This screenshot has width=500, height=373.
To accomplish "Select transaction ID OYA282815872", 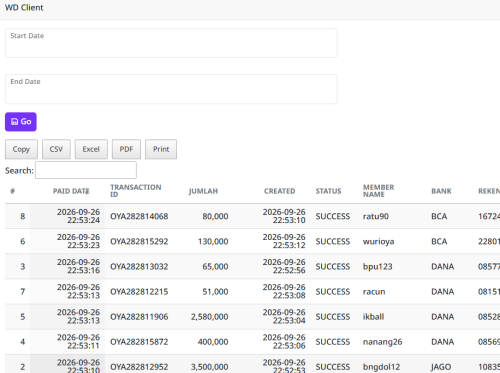I will [139, 342].
